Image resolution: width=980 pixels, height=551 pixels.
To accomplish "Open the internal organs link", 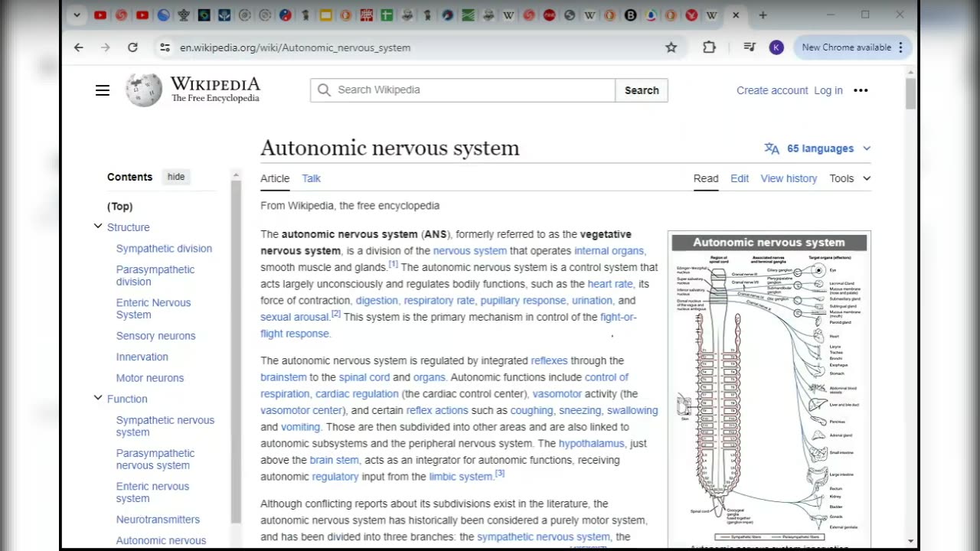I will click(609, 251).
